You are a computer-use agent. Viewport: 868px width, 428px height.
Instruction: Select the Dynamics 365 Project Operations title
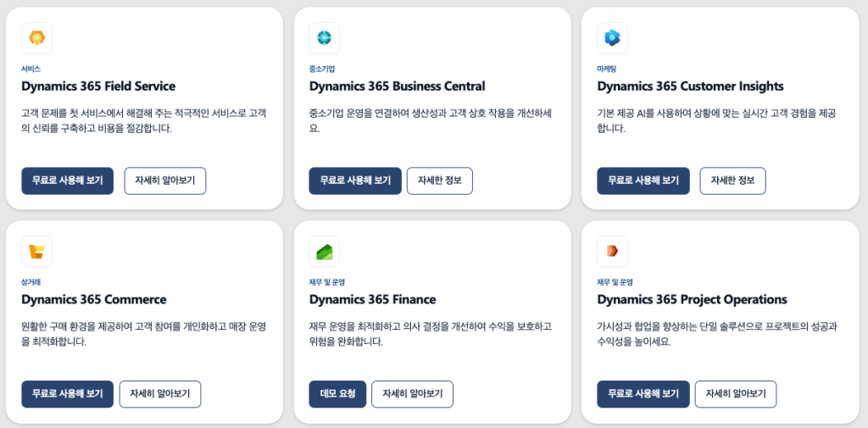click(692, 299)
